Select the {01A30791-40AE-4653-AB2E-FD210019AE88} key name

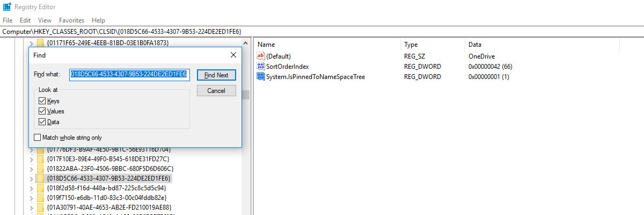109,207
